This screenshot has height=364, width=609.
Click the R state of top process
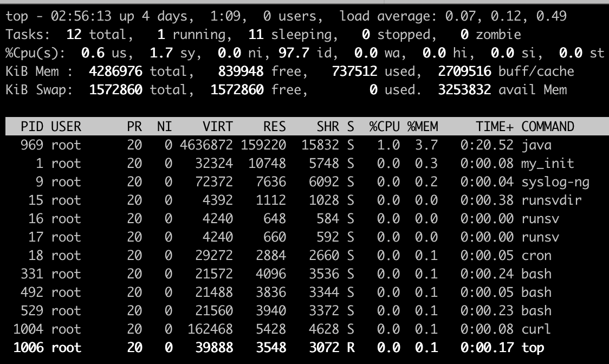click(x=351, y=348)
